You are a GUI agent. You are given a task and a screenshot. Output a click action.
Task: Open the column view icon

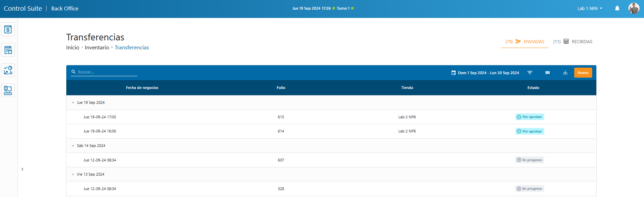[x=548, y=73]
